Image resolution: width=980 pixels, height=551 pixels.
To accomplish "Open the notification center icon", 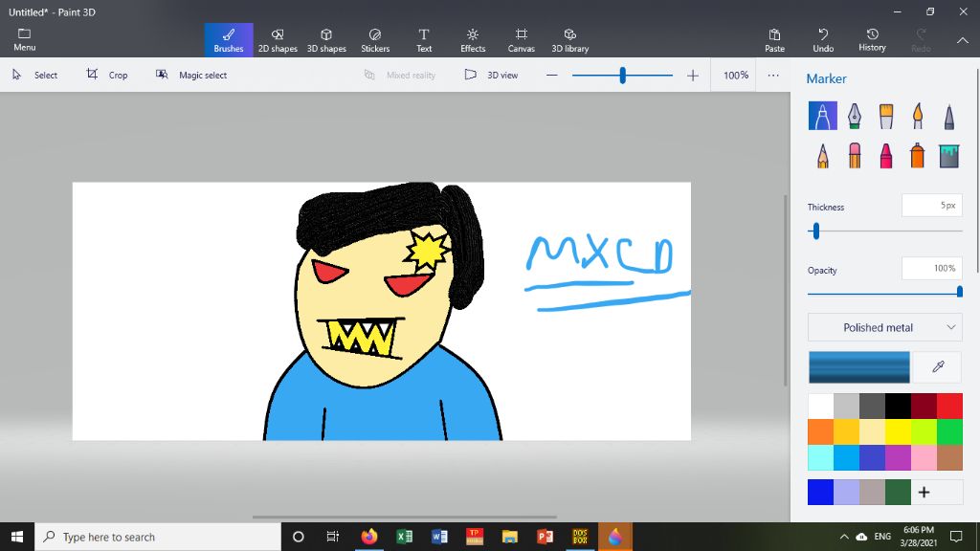I will 956,537.
